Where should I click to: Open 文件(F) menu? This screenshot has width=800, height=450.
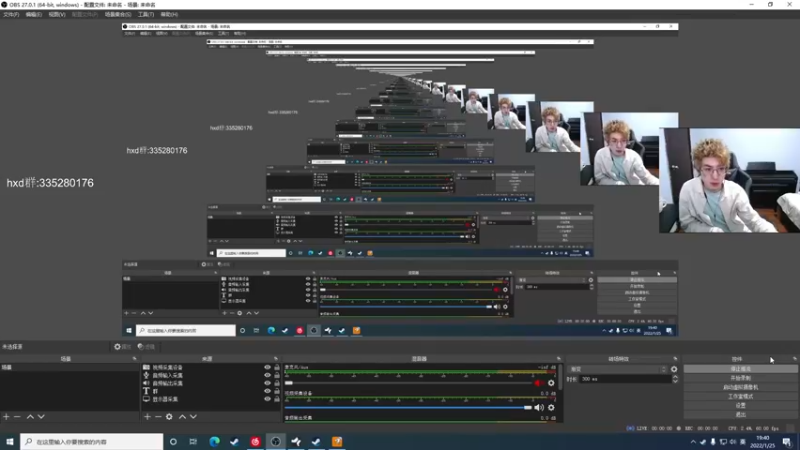[11, 14]
